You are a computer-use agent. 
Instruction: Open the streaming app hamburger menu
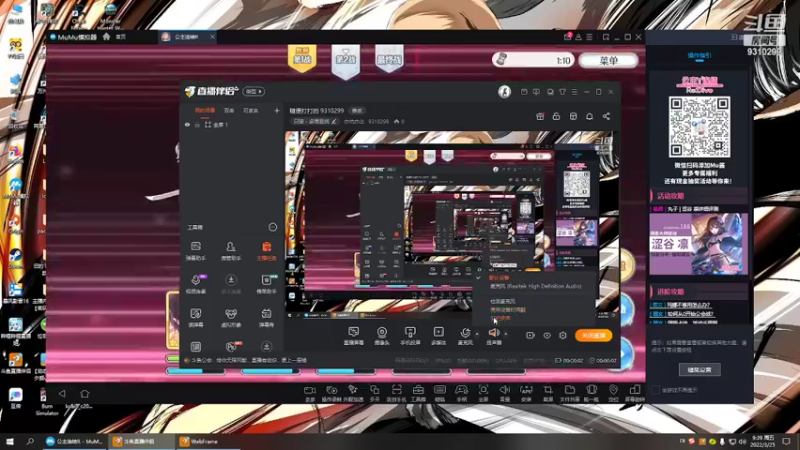[x=574, y=92]
